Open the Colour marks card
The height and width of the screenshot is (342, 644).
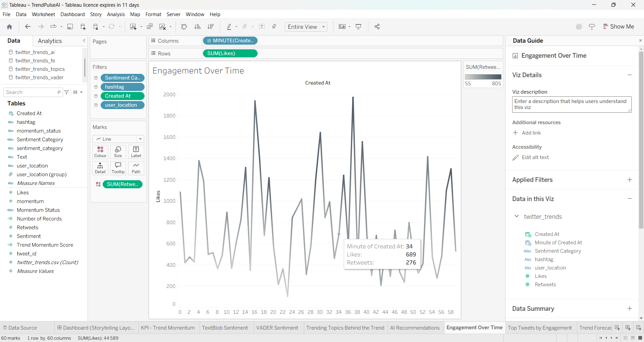tap(100, 152)
